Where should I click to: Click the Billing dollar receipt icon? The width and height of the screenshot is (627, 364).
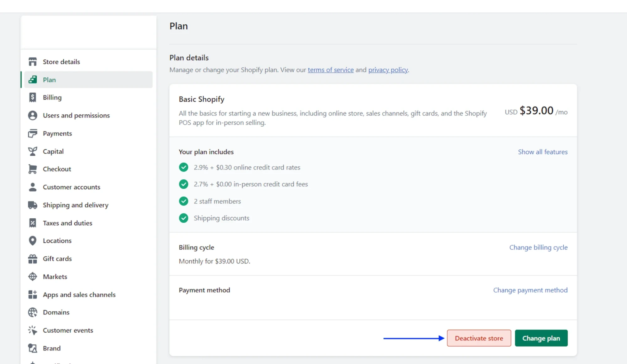point(33,97)
